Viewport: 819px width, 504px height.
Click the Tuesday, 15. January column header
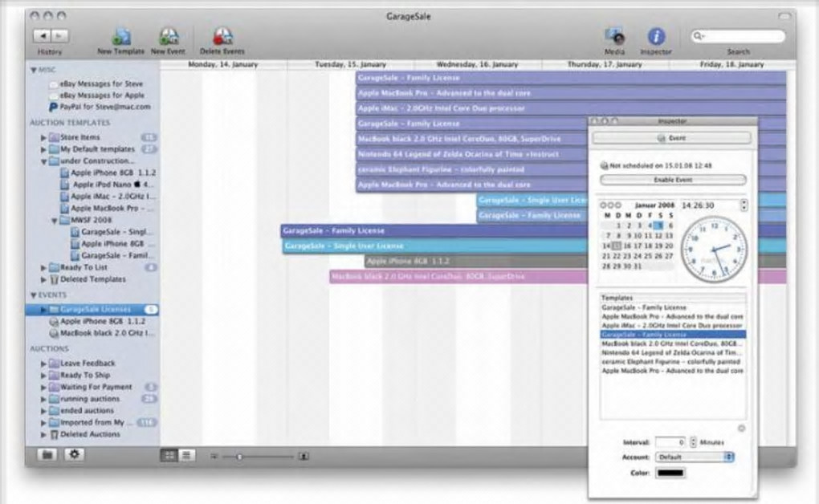point(350,64)
